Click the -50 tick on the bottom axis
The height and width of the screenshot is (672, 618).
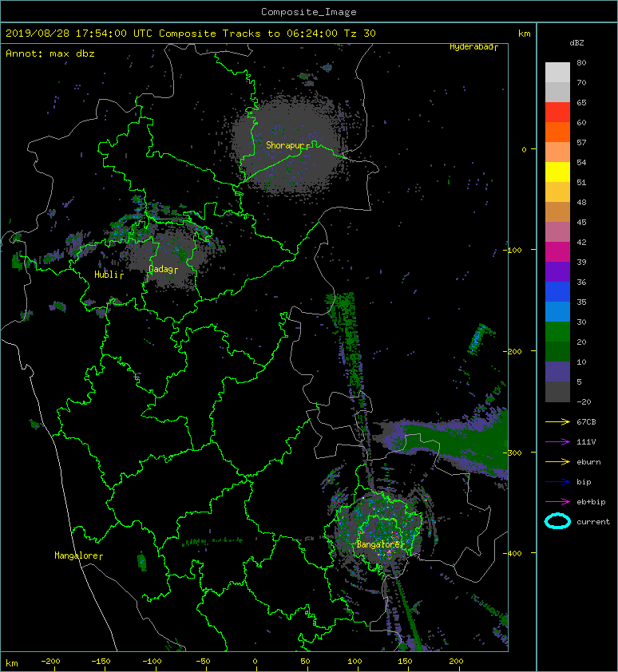203,662
